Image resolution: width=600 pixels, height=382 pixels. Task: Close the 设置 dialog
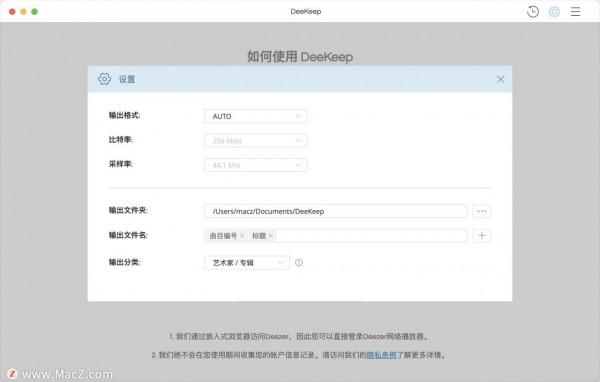click(500, 79)
